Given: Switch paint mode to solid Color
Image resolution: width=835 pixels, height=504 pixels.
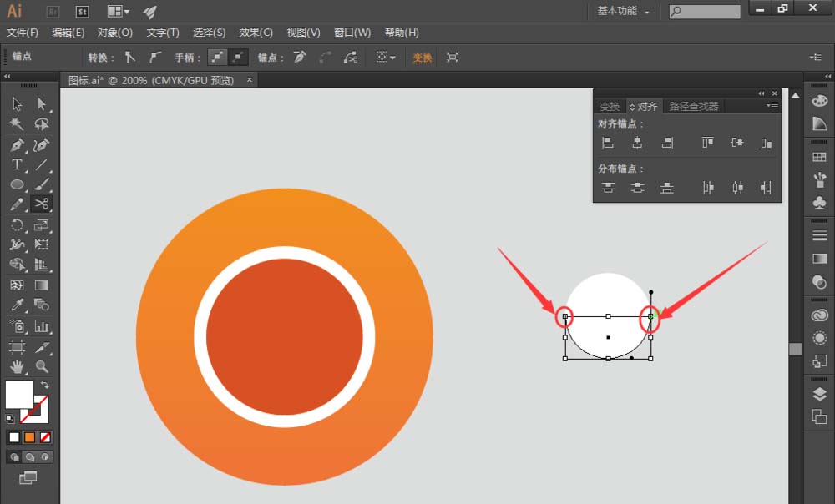Looking at the screenshot, I should (x=14, y=437).
